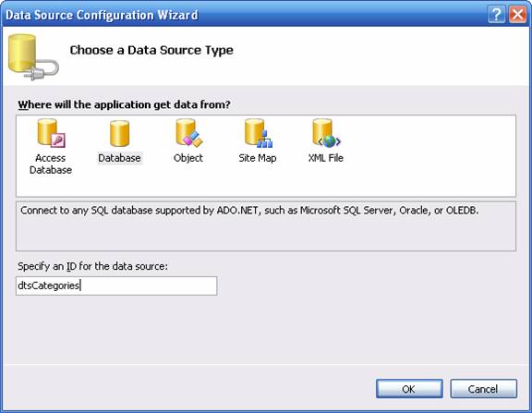Click the wizard's database plug header icon

click(x=33, y=57)
